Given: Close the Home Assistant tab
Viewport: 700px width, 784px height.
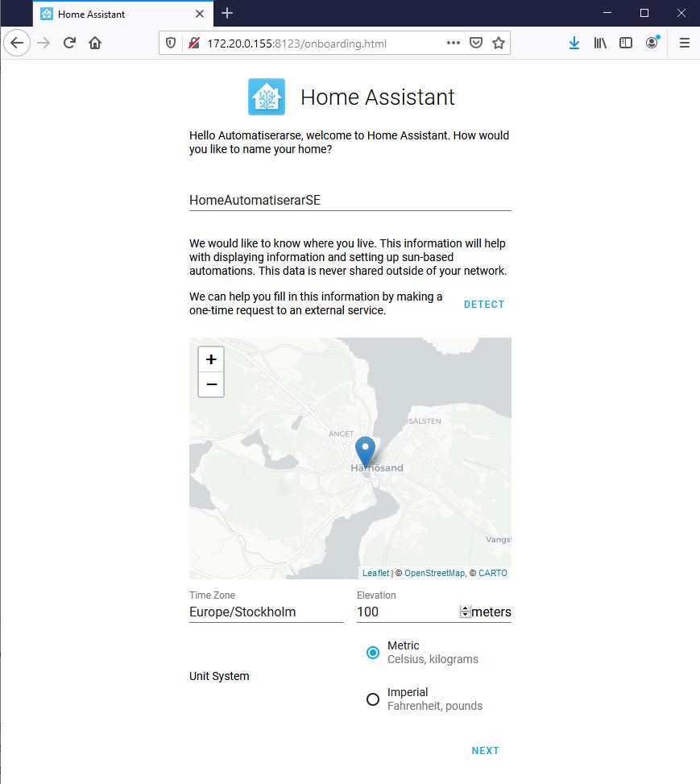Looking at the screenshot, I should [x=200, y=14].
